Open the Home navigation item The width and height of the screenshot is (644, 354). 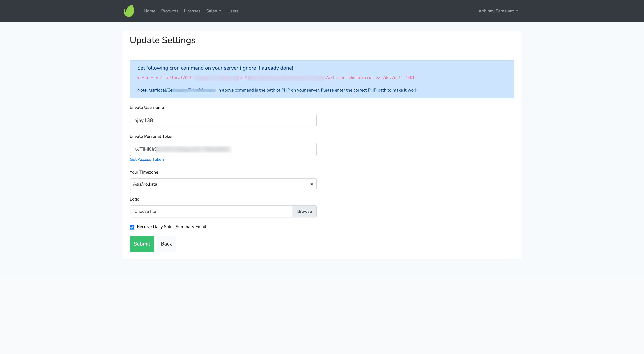click(x=149, y=11)
